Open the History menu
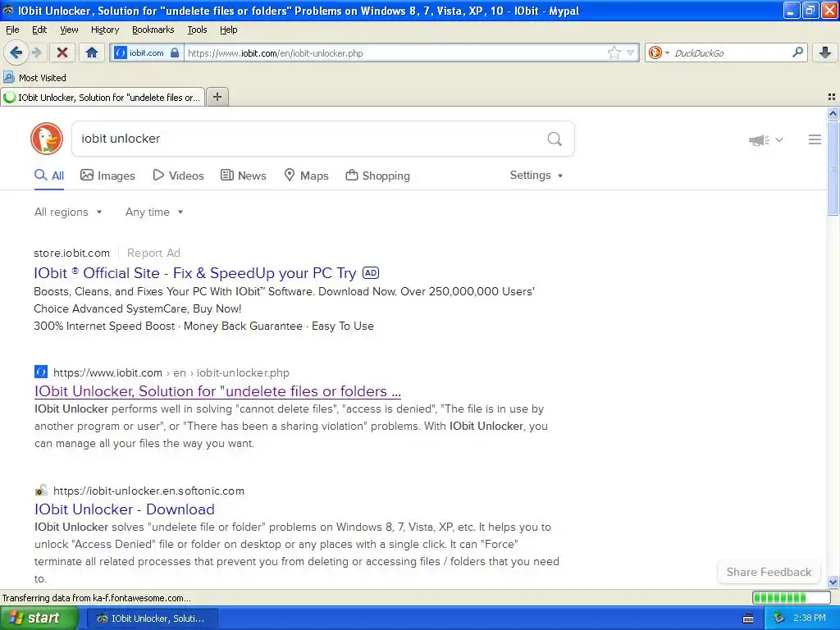 105,30
